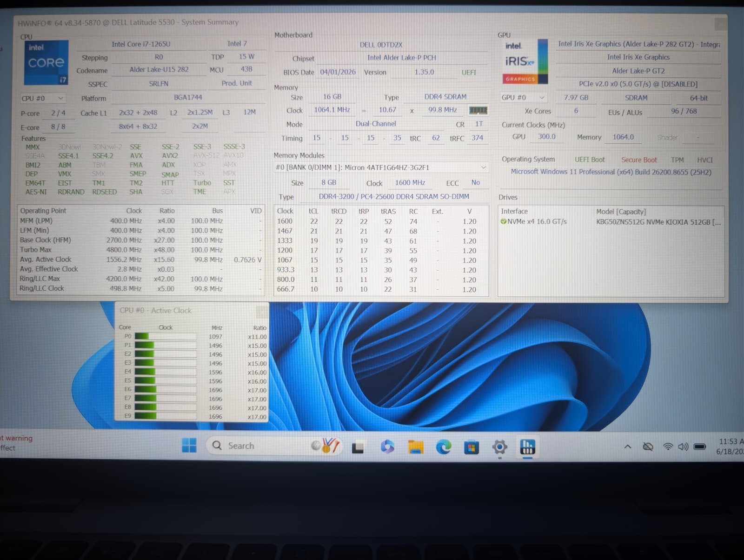Screen dimensions: 744x560
Task: Click the 7.97 GB GPU memory value
Action: click(576, 98)
